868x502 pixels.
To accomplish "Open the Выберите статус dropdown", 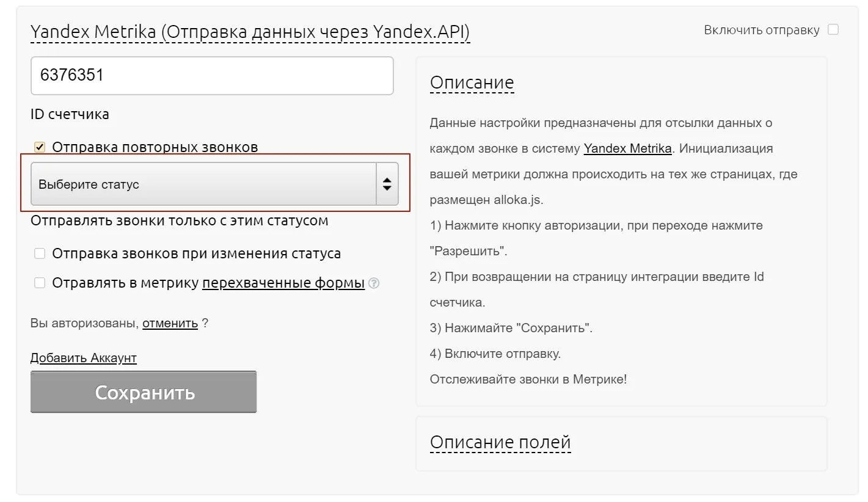I will pos(214,184).
